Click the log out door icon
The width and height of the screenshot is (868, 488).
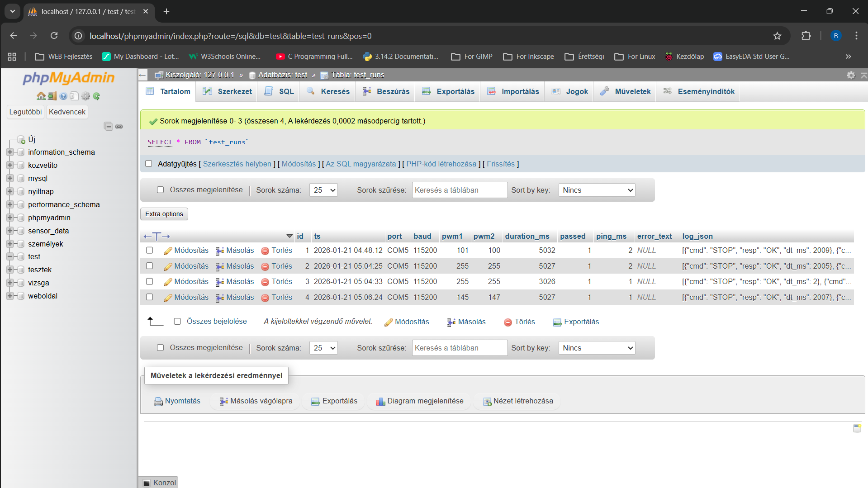[52, 96]
